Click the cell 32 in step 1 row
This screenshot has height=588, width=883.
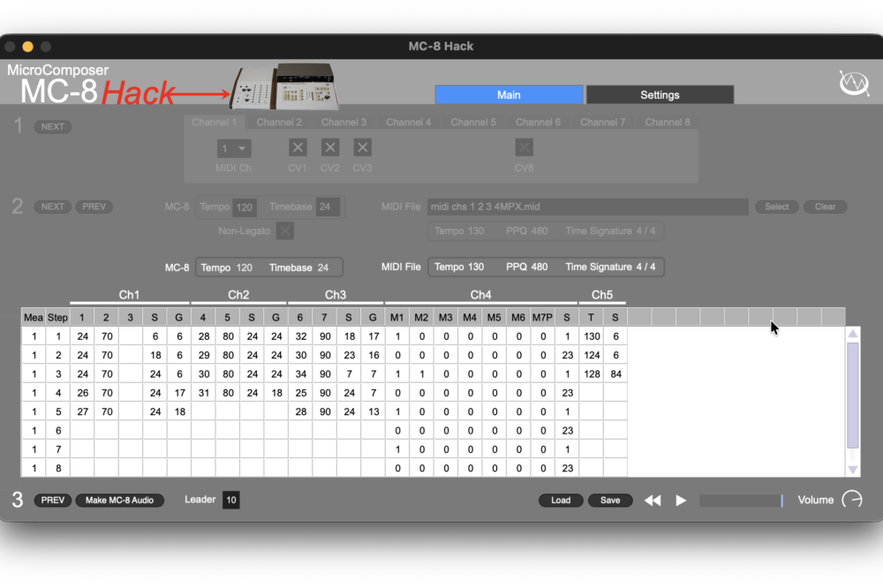click(x=301, y=336)
